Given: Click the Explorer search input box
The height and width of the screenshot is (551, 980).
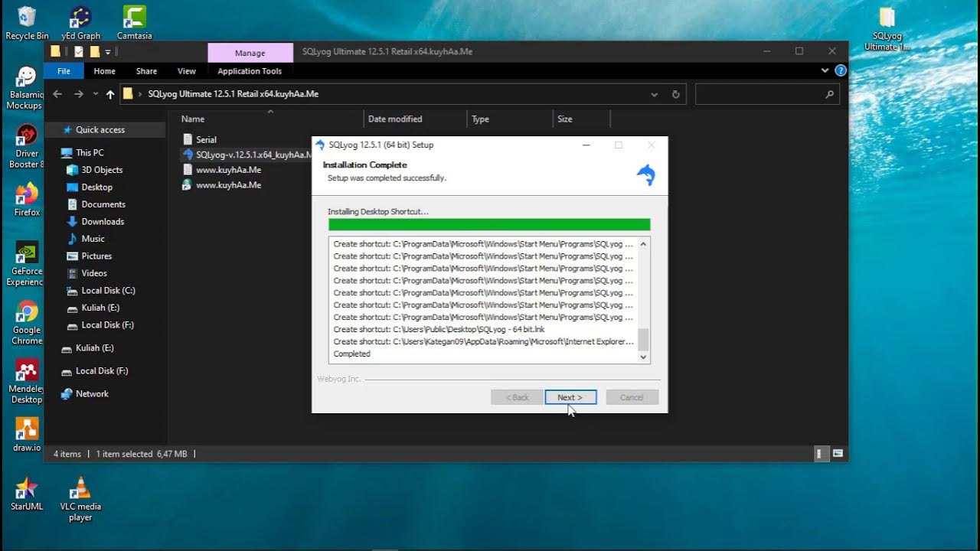Looking at the screenshot, I should click(x=767, y=94).
